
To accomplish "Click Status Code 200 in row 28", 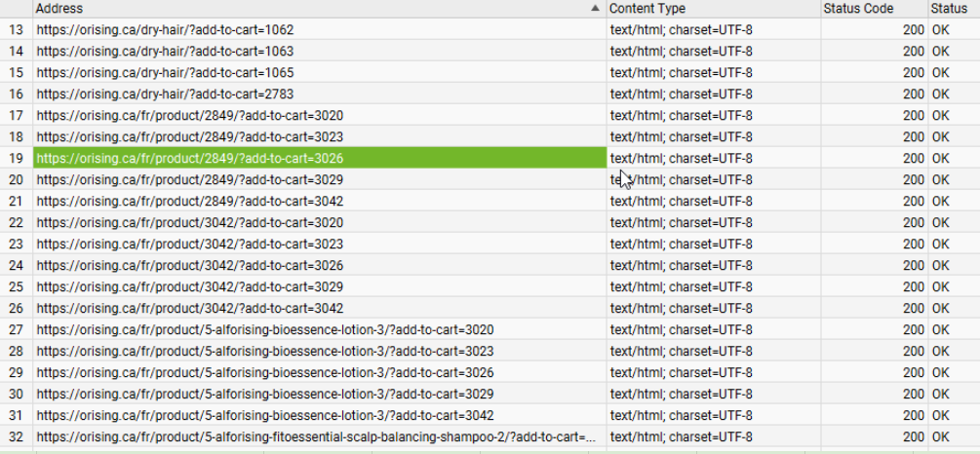I will click(x=913, y=351).
